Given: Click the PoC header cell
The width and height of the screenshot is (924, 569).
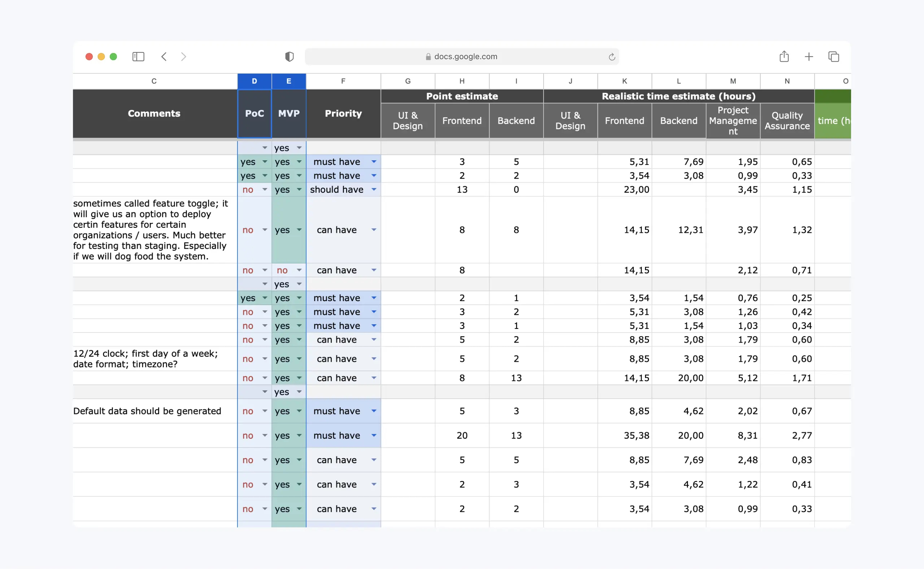Looking at the screenshot, I should [254, 114].
